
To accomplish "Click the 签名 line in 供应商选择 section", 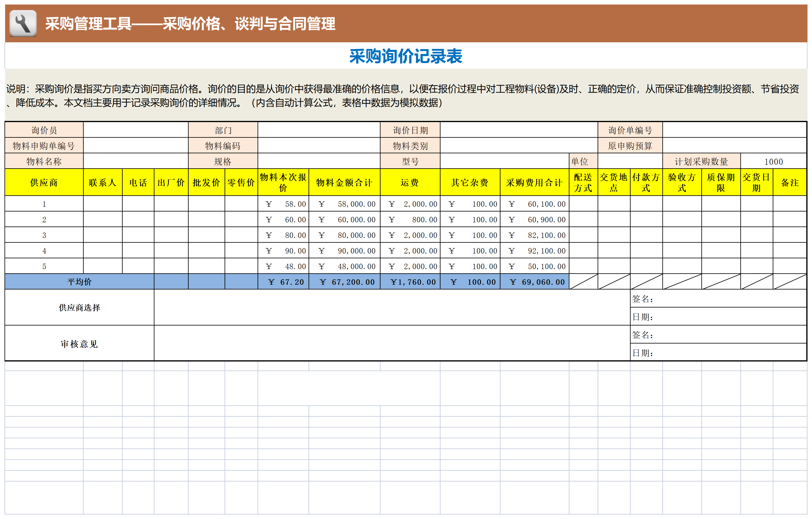I will (718, 298).
